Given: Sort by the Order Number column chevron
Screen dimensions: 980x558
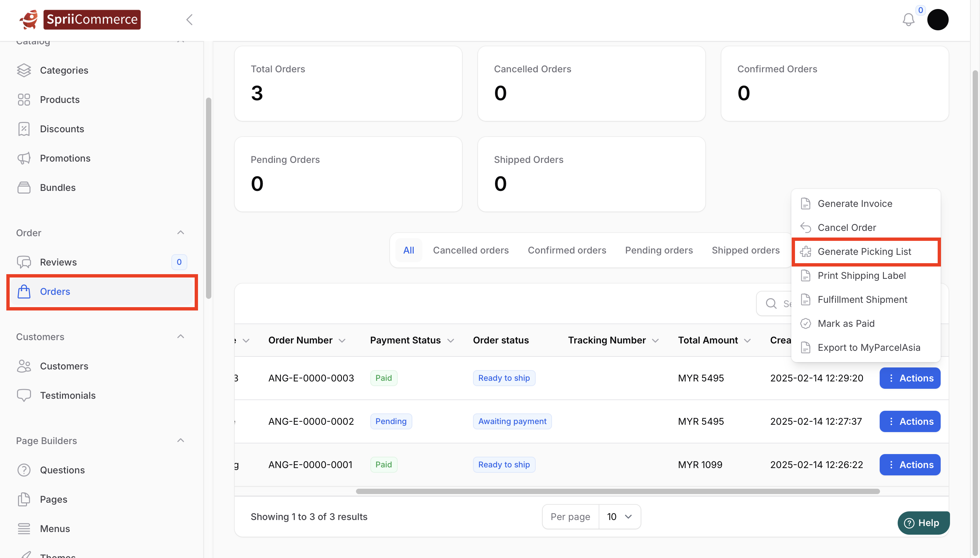Looking at the screenshot, I should (342, 341).
